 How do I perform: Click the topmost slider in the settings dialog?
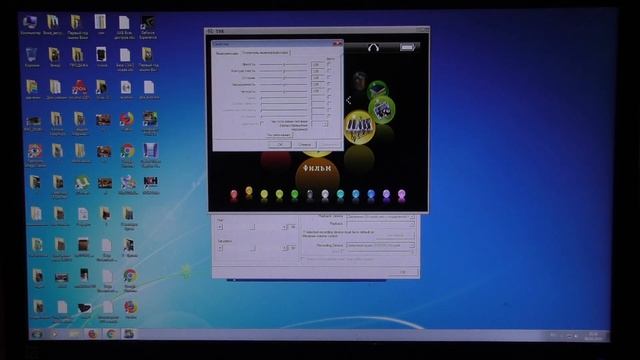(284, 64)
